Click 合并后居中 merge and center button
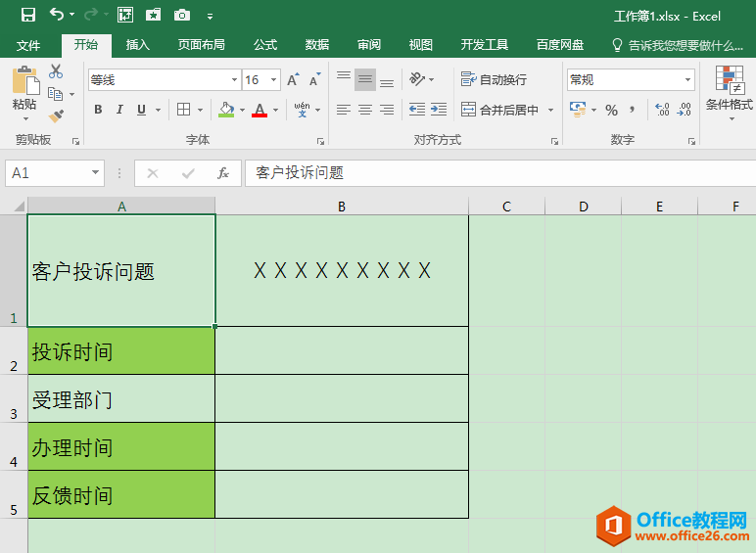756x553 pixels. (499, 110)
